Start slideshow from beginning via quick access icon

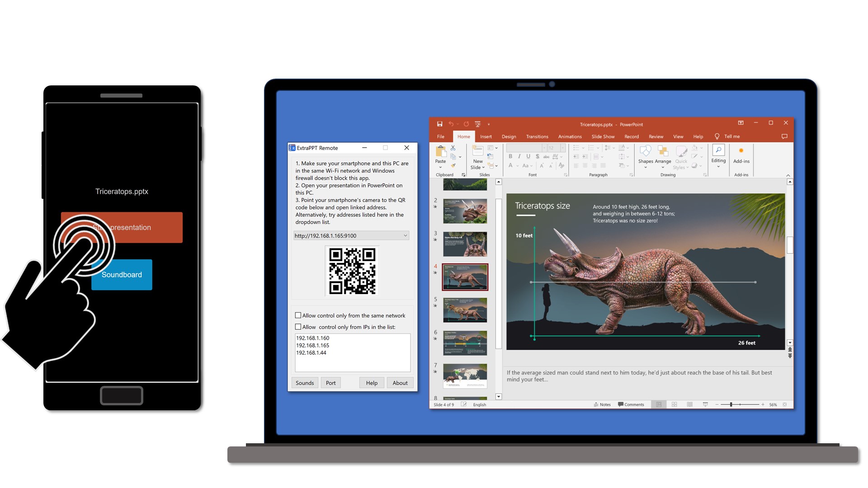(477, 124)
